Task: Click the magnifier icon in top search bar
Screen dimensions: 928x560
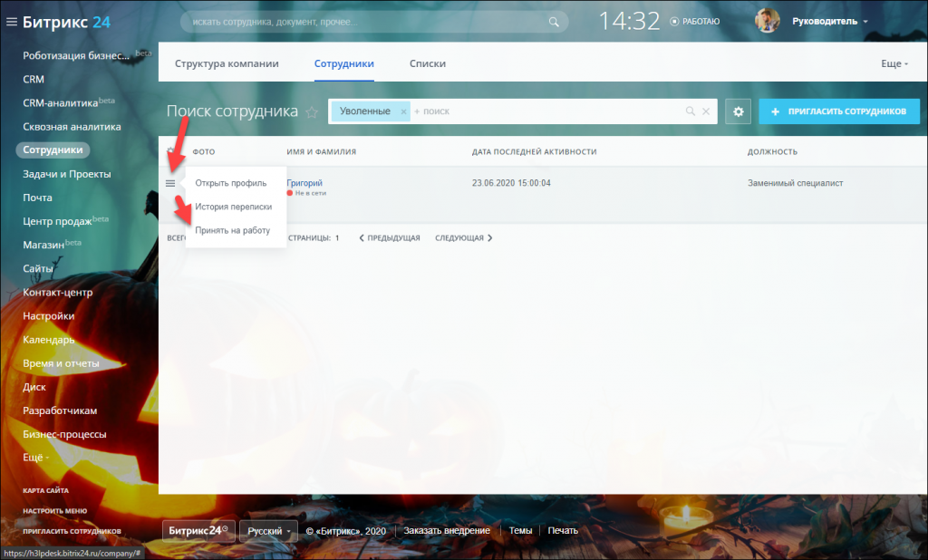Action: 554,22
